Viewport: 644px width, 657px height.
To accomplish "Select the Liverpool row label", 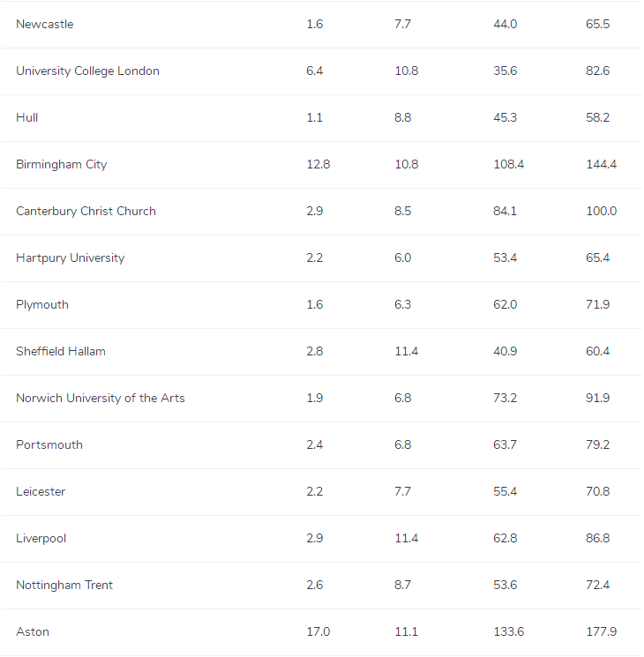I will pos(41,539).
